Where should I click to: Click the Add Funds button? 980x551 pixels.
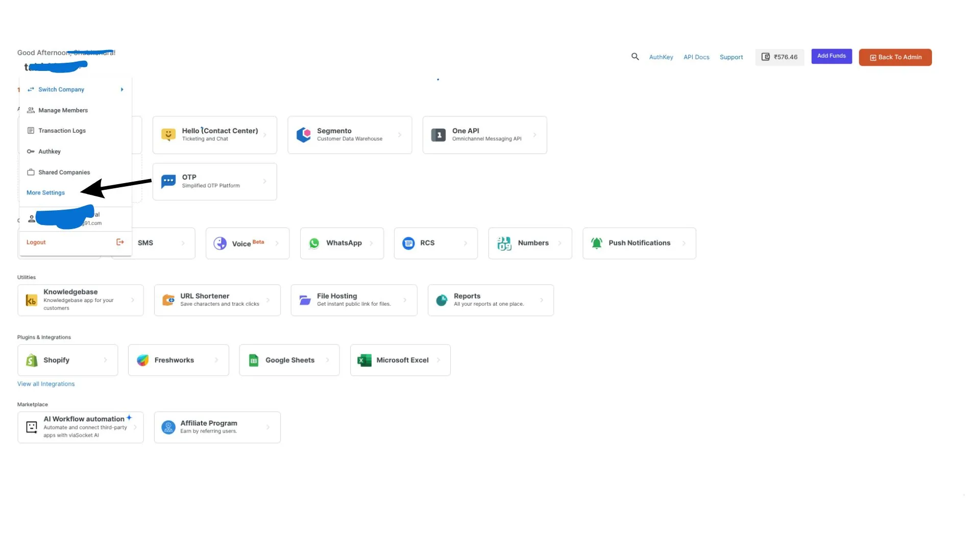tap(831, 56)
